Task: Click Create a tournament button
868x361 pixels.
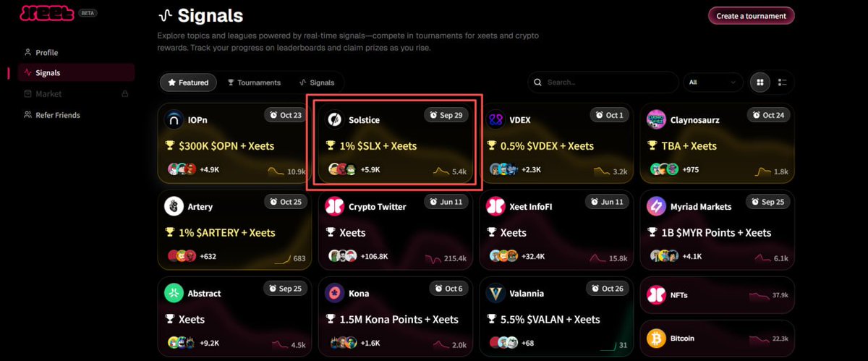Action: (x=751, y=16)
